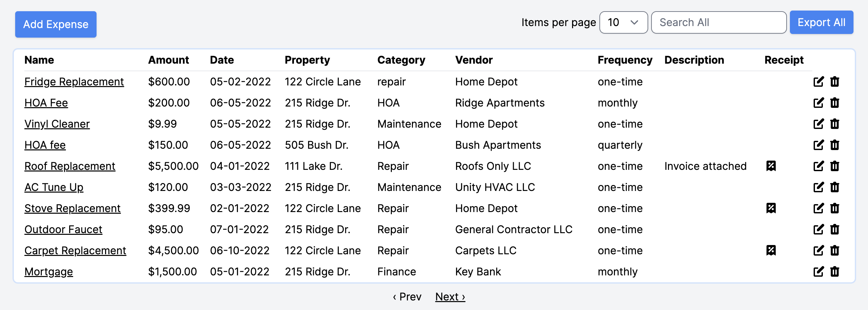Go to the Prev page

[x=407, y=296]
